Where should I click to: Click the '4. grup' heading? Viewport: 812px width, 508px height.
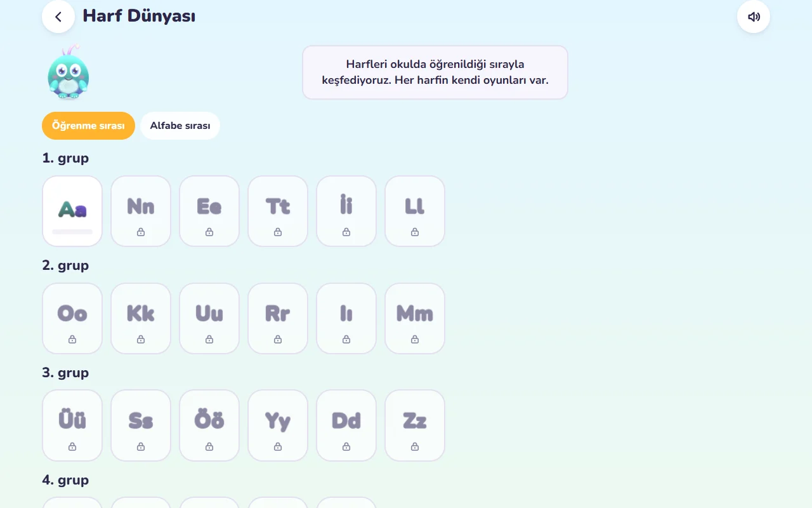coord(65,480)
